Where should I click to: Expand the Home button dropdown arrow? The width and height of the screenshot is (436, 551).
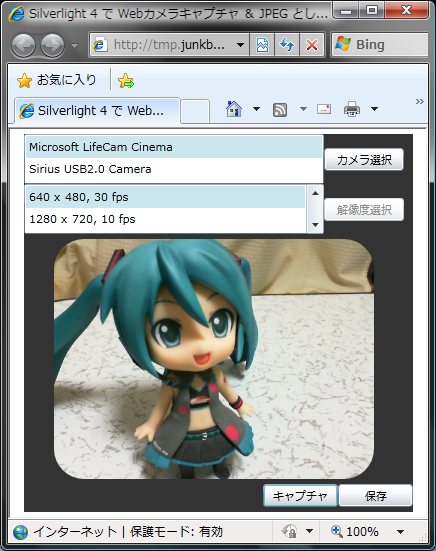coord(257,109)
